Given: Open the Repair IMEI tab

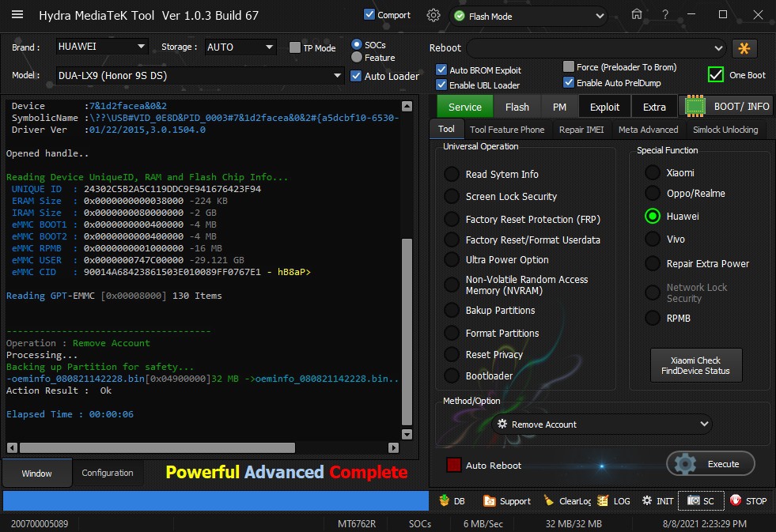Looking at the screenshot, I should coord(581,130).
